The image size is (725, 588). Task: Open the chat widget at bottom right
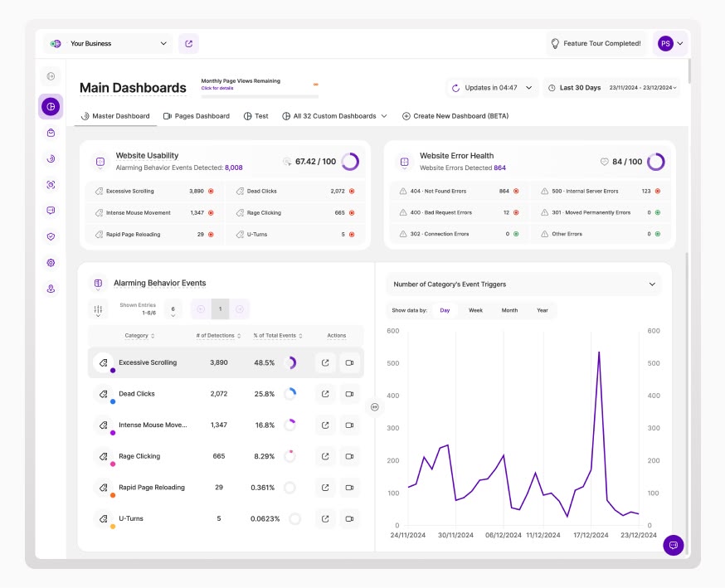673,545
